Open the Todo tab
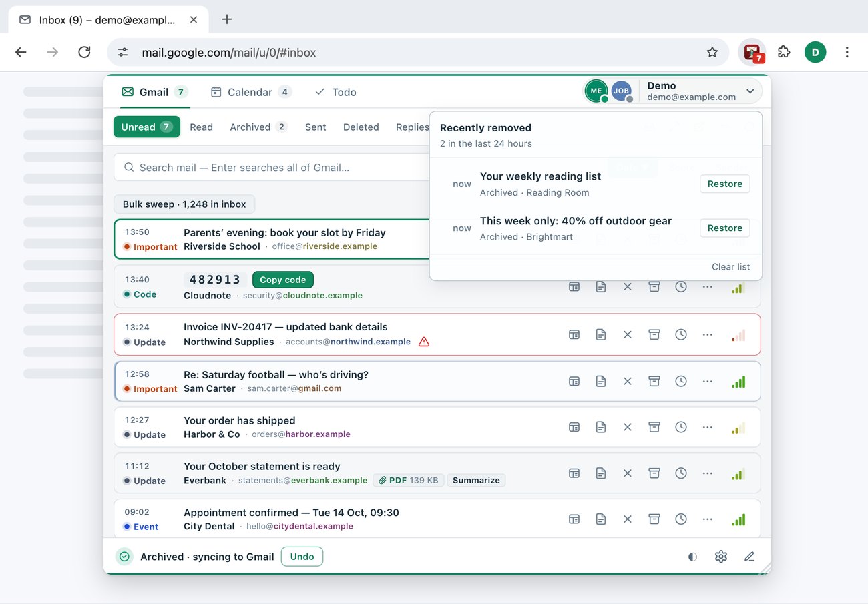 [335, 92]
